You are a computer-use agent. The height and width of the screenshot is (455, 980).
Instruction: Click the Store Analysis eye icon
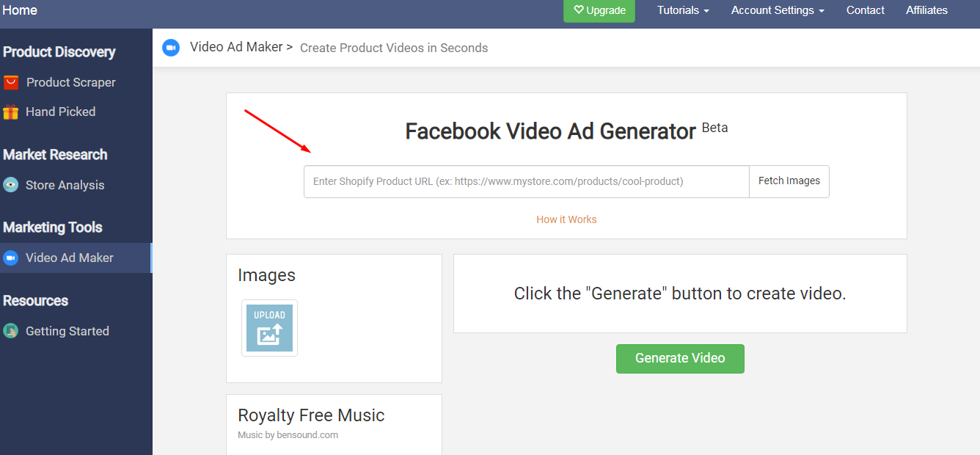coord(10,185)
